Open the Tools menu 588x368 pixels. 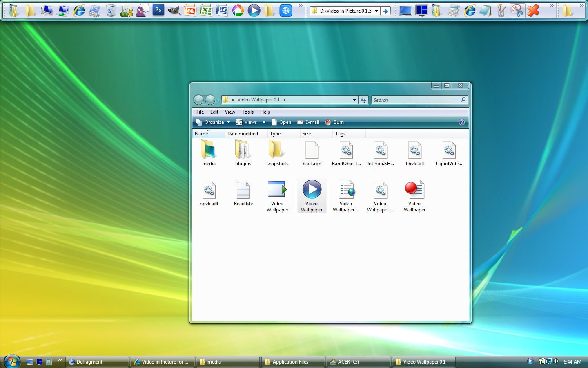point(247,112)
